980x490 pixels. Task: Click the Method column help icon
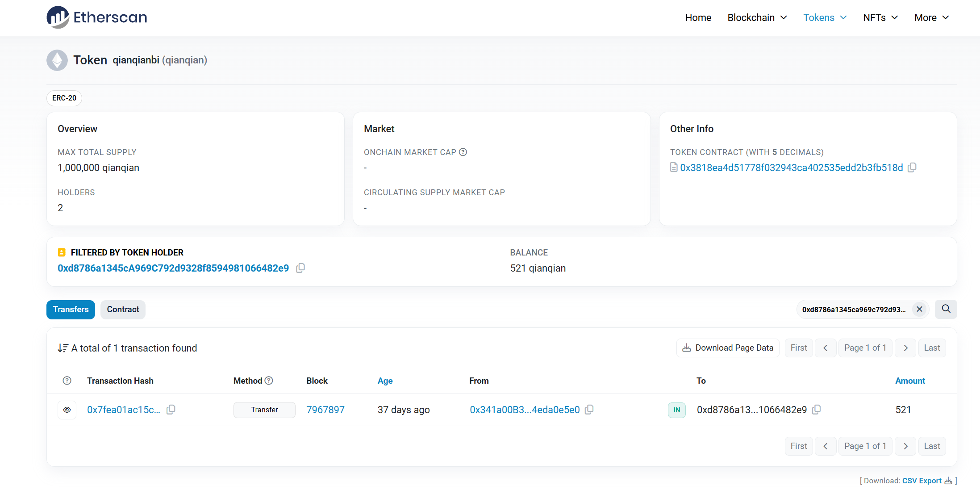point(269,381)
